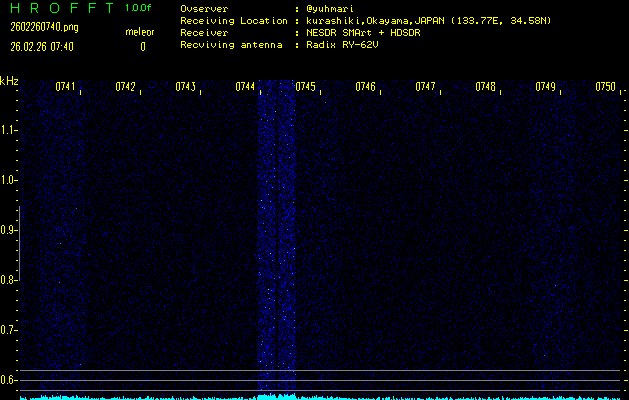
Task: Click the 0.6 frequency axis label
Action: point(9,379)
